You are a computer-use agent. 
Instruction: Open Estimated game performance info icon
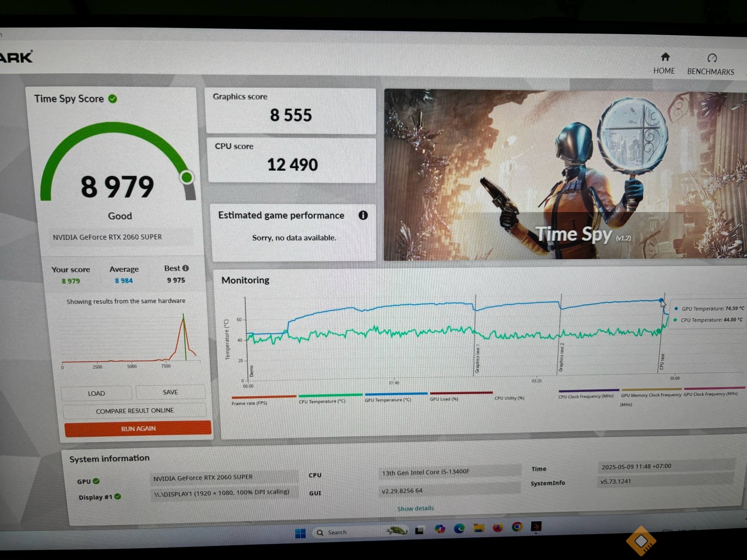click(363, 215)
